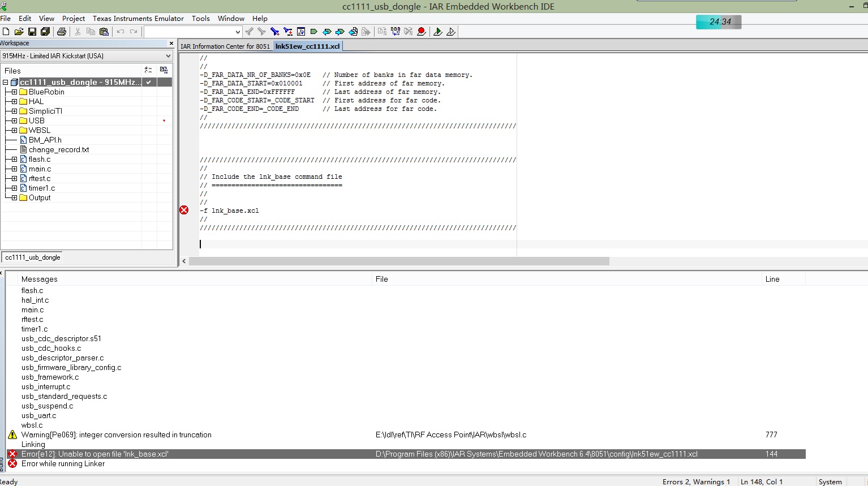Click the Find toolbar icon
The image size is (868, 486).
click(275, 32)
